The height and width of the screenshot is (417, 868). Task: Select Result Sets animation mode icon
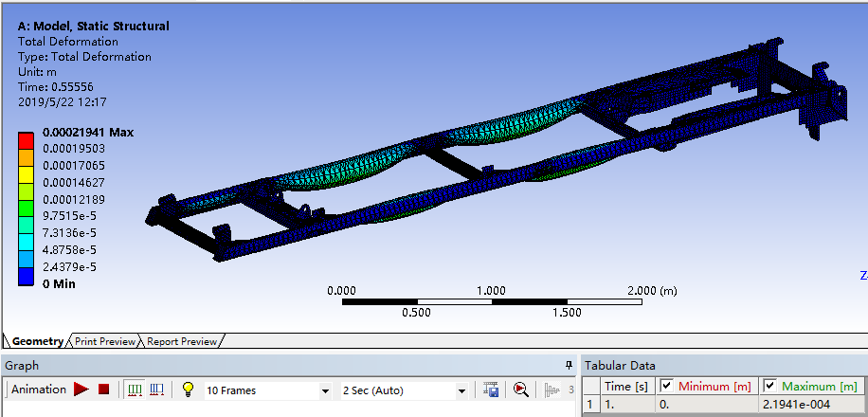point(156,390)
